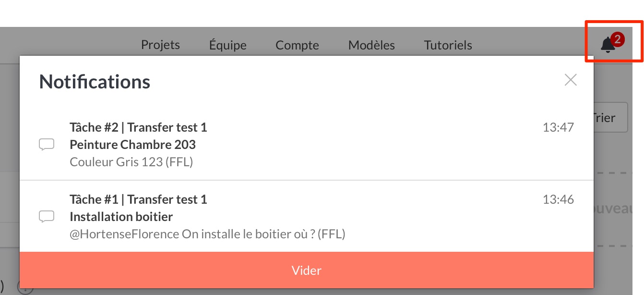This screenshot has height=295, width=644.
Task: Select the Installation boitier task title
Action: [x=121, y=217]
